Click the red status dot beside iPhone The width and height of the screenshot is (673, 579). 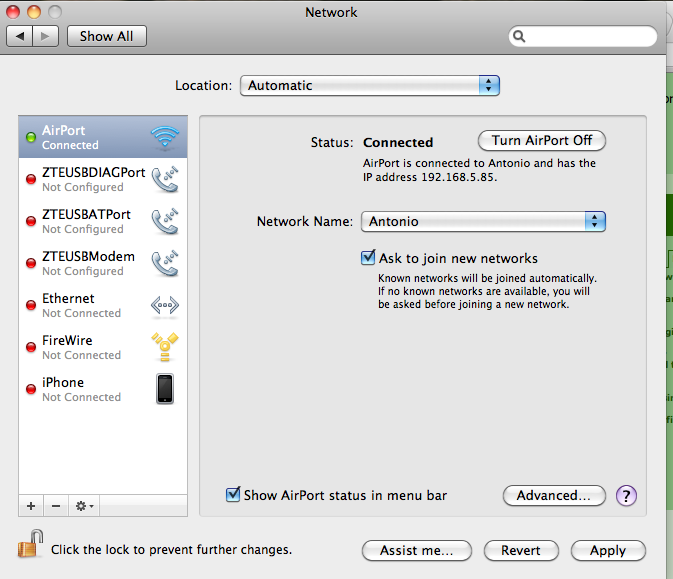(x=31, y=389)
